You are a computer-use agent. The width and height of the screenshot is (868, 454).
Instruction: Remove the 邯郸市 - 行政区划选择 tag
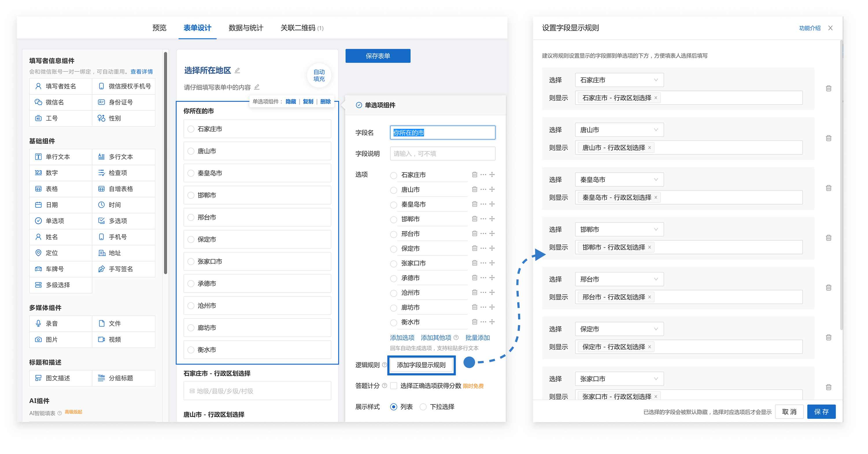[649, 247]
